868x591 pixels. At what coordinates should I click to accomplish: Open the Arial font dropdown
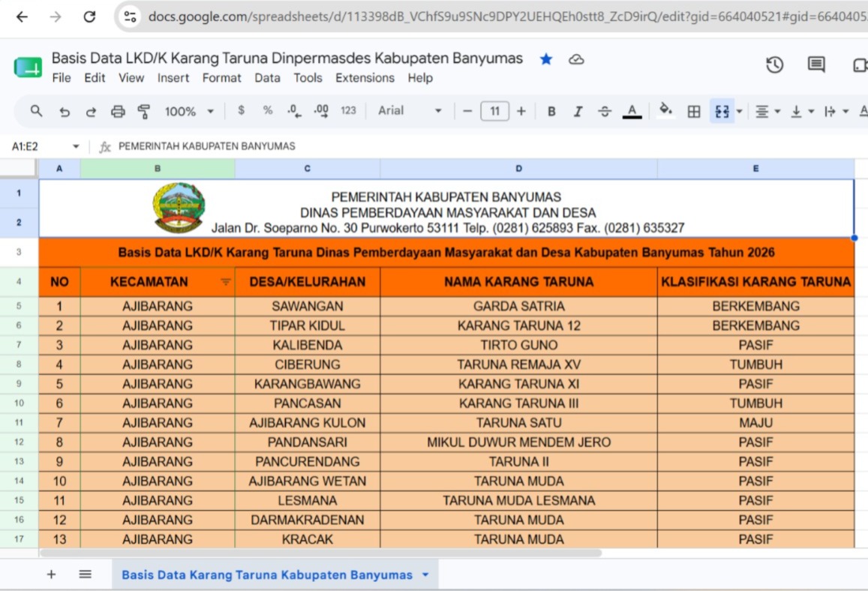click(410, 111)
